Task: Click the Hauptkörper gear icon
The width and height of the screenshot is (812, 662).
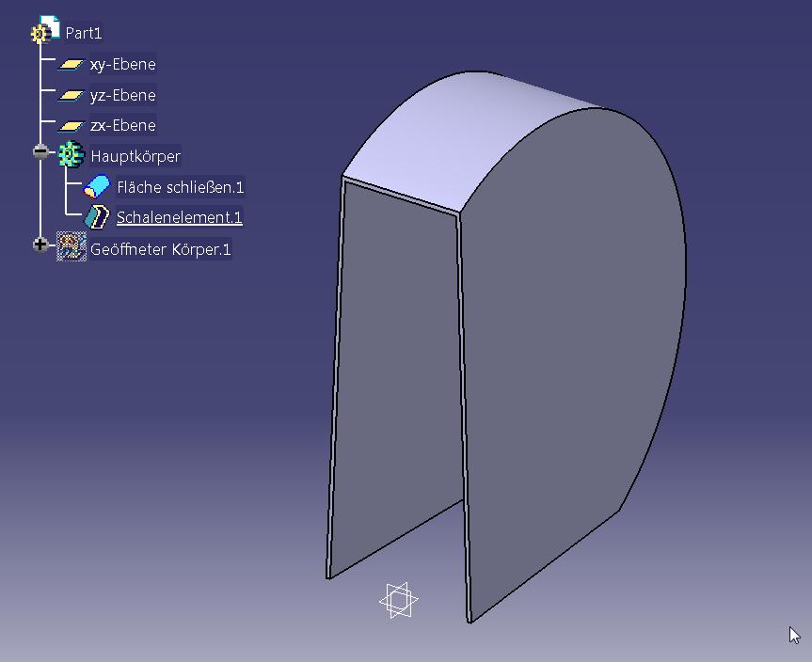Action: [71, 154]
